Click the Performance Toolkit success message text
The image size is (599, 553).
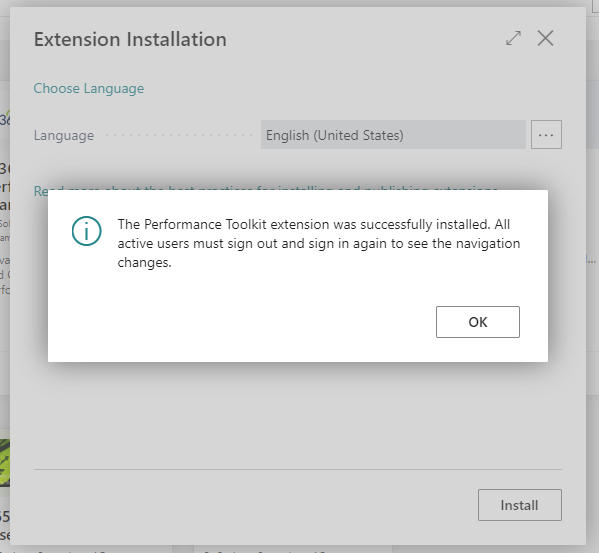319,243
